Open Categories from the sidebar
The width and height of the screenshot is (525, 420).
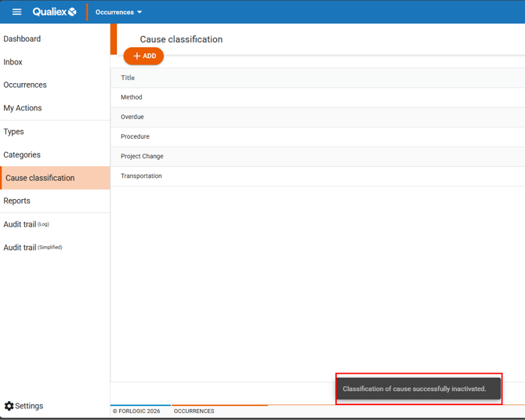click(22, 155)
